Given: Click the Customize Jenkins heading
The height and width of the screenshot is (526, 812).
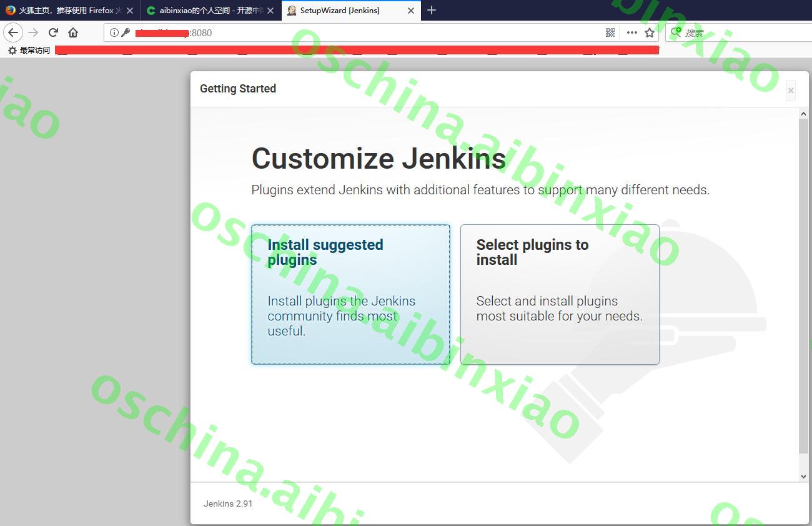Looking at the screenshot, I should click(379, 158).
